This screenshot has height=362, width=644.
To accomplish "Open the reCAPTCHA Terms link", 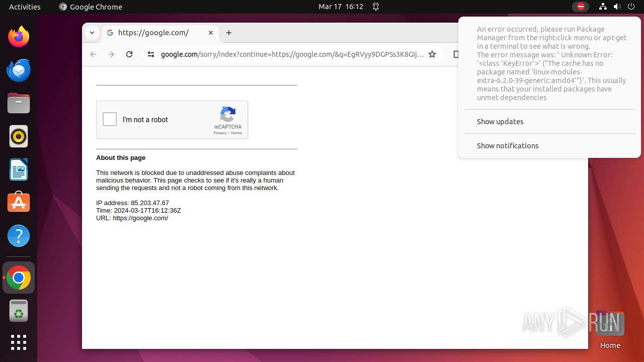I will click(236, 133).
